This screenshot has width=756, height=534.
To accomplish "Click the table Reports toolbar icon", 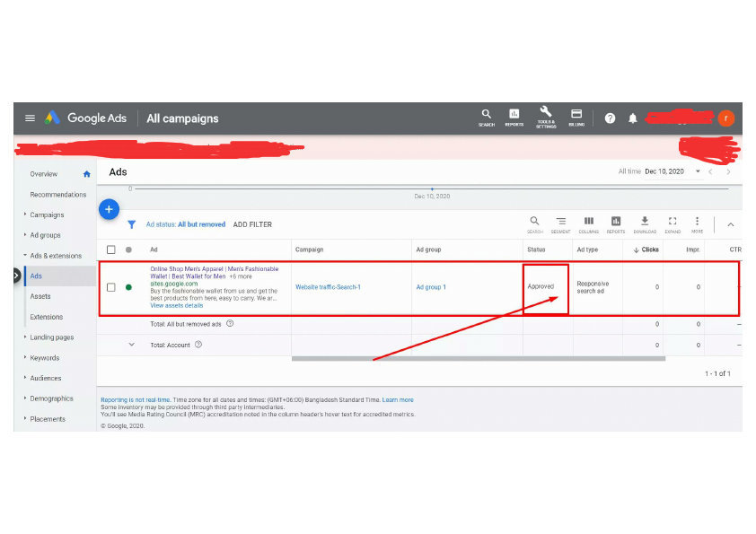I will pyautogui.click(x=616, y=224).
